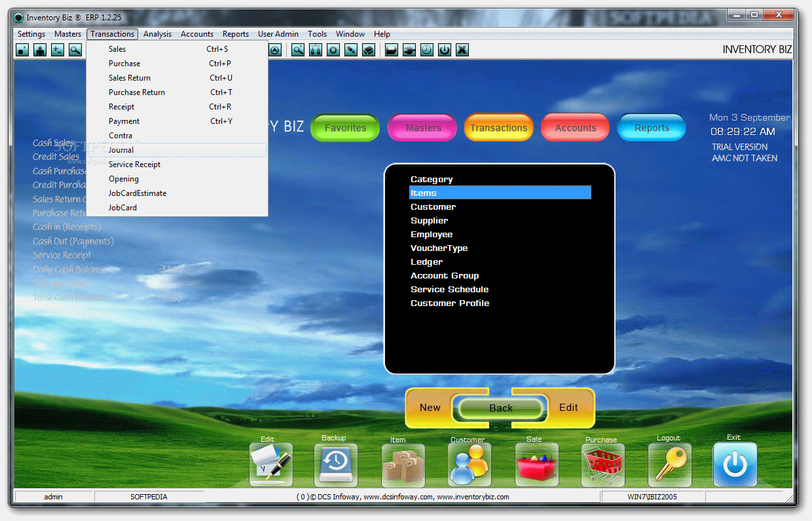
Task: Click the pink Masters button
Action: coord(423,128)
